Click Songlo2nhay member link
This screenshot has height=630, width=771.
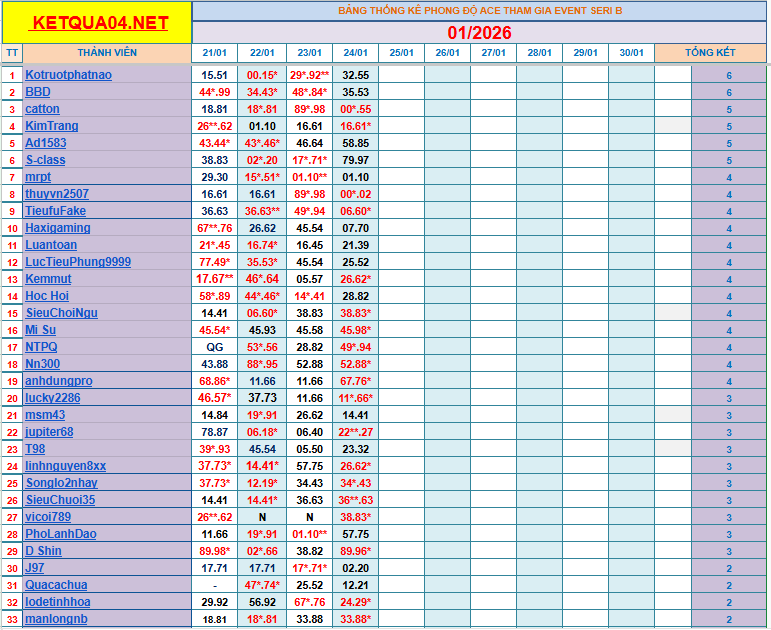[x=61, y=483]
